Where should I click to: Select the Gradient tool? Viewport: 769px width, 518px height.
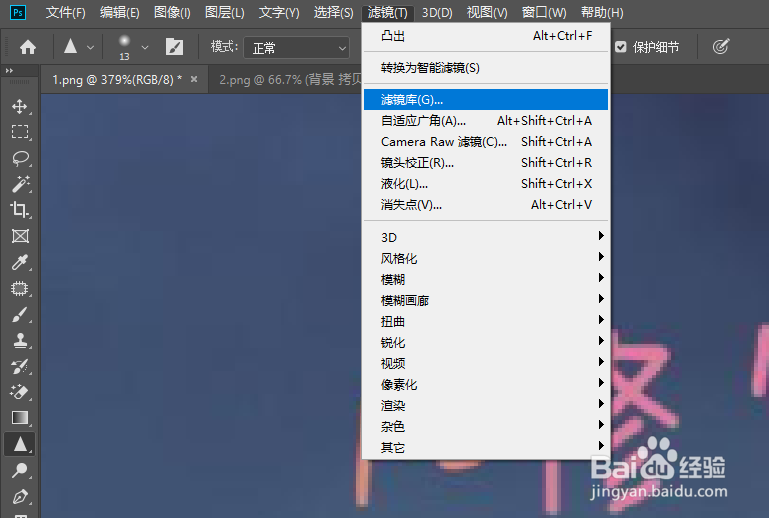coord(20,418)
